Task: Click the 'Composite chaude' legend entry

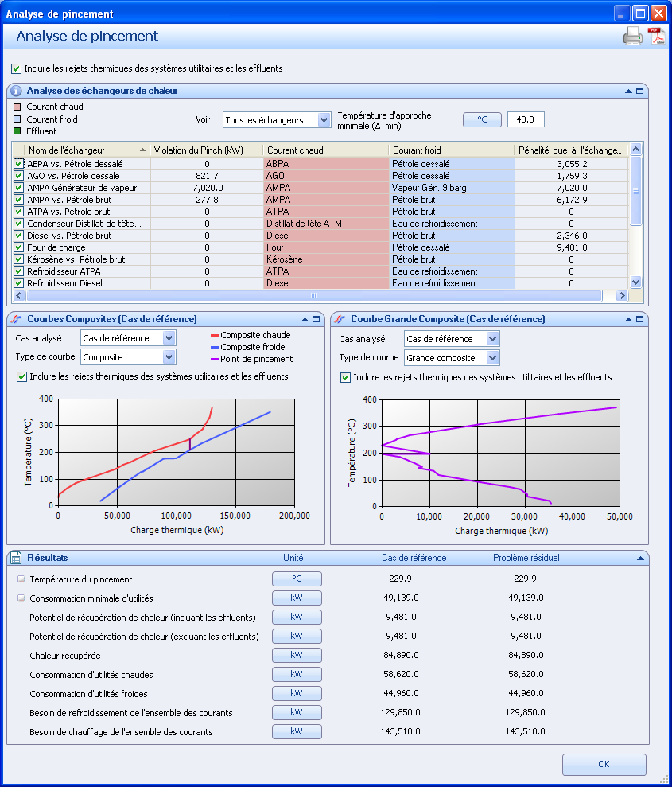Action: tap(251, 335)
